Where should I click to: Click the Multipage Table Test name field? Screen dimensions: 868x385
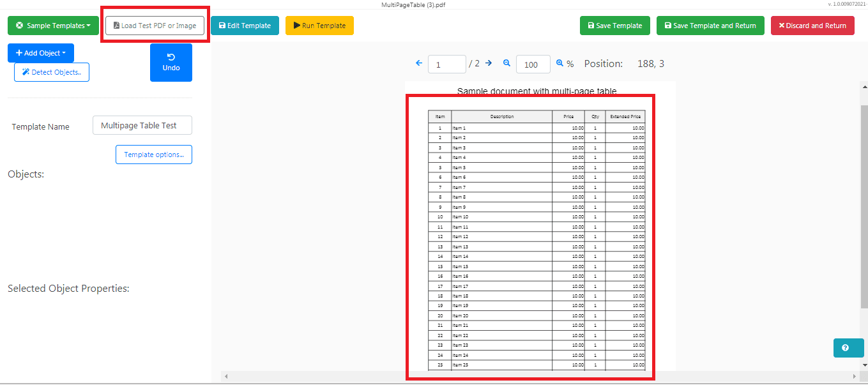pyautogui.click(x=142, y=125)
